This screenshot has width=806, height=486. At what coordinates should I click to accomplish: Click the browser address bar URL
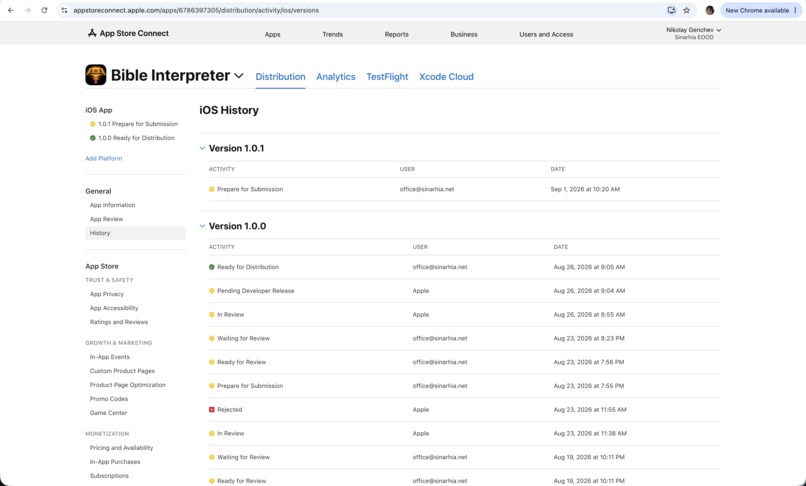196,10
